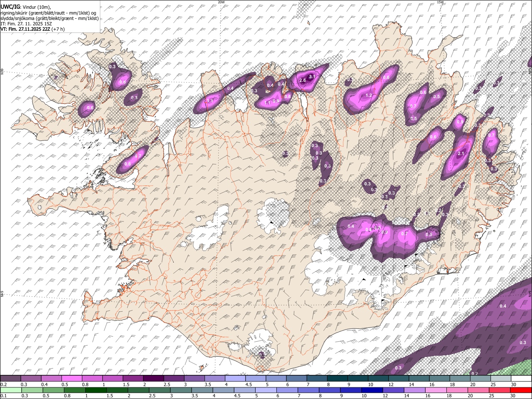Click the '30' label under the lower legend
The height and width of the screenshot is (399, 532).
pyautogui.click(x=514, y=396)
